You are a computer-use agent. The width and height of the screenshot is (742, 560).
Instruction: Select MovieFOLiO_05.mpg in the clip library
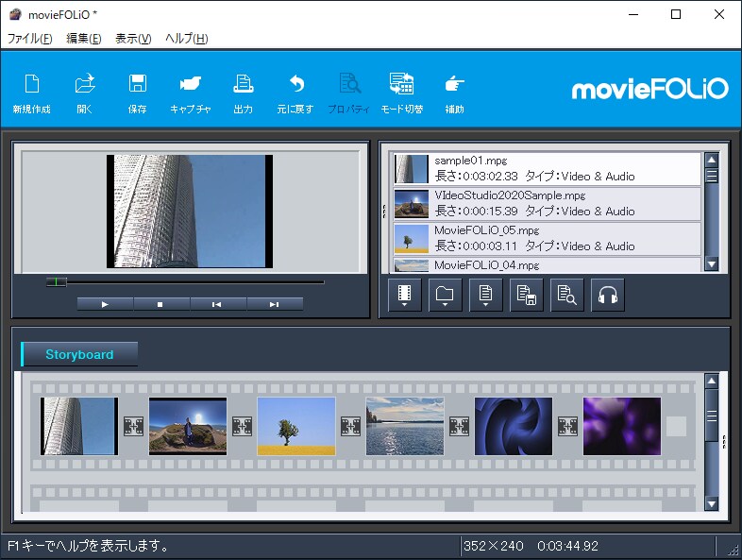pyautogui.click(x=547, y=239)
